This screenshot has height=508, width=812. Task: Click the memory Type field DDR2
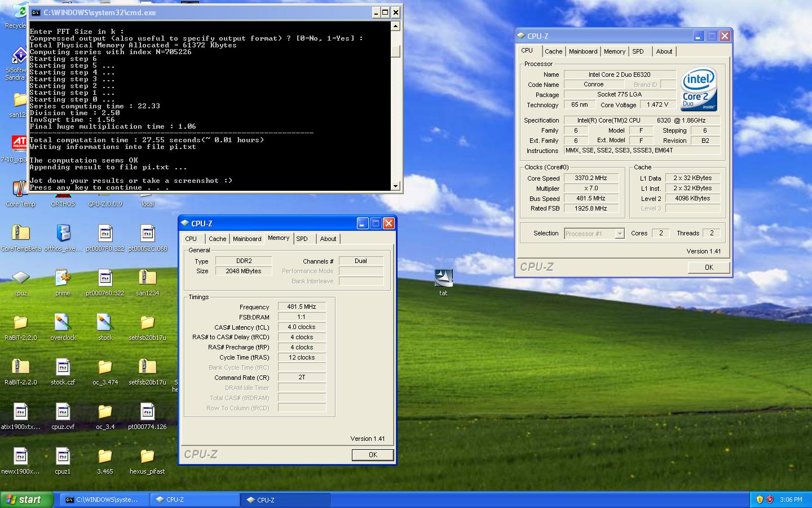point(244,261)
